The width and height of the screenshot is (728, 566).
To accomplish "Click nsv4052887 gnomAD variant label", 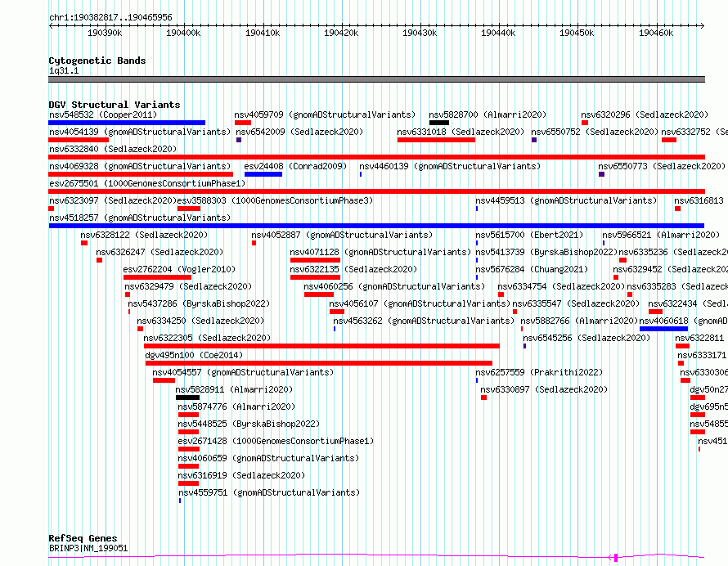I will pyautogui.click(x=342, y=235).
